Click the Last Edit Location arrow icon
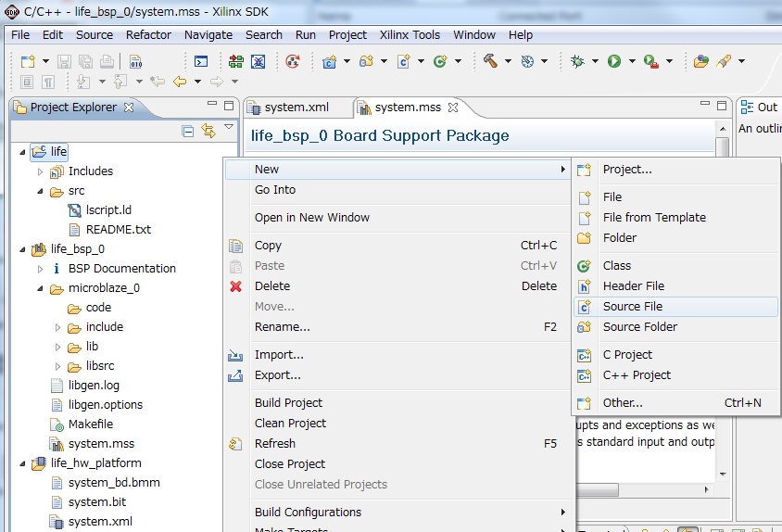782x532 pixels. pos(158,82)
